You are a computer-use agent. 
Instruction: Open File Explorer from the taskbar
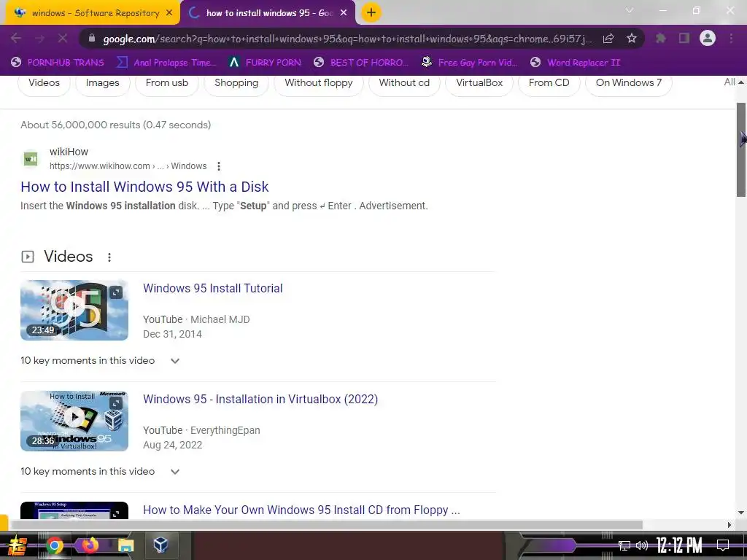click(125, 545)
